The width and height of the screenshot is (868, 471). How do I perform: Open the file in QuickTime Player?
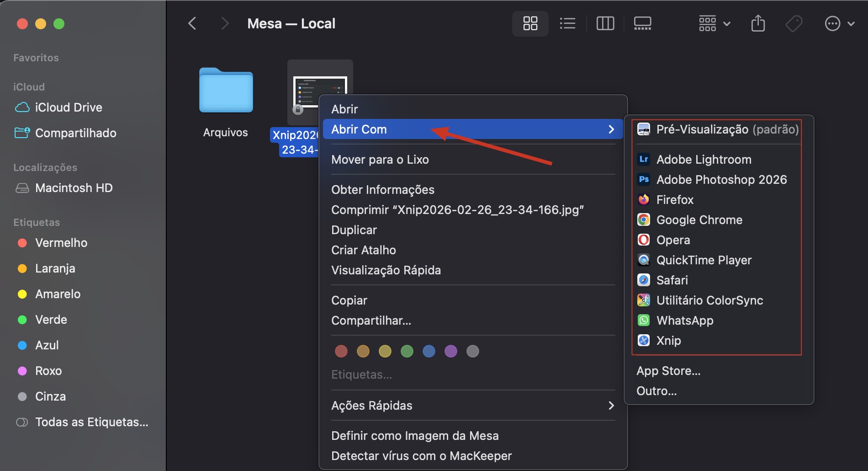704,260
